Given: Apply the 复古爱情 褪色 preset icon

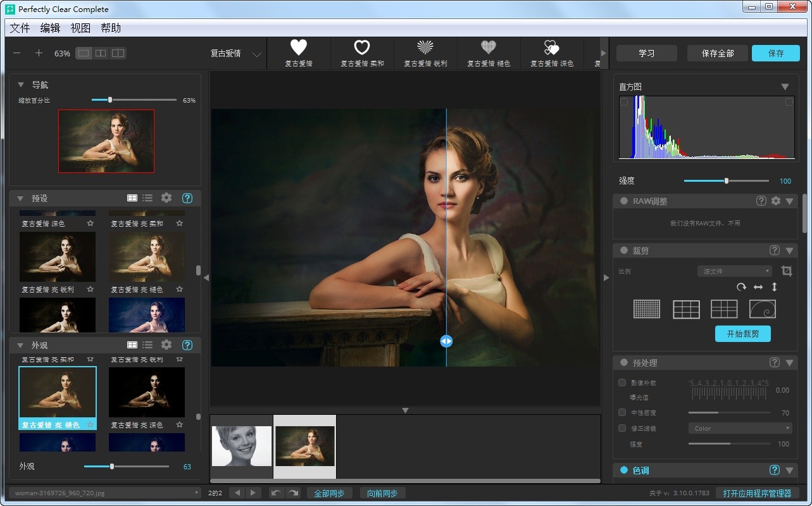Looking at the screenshot, I should pyautogui.click(x=489, y=53).
